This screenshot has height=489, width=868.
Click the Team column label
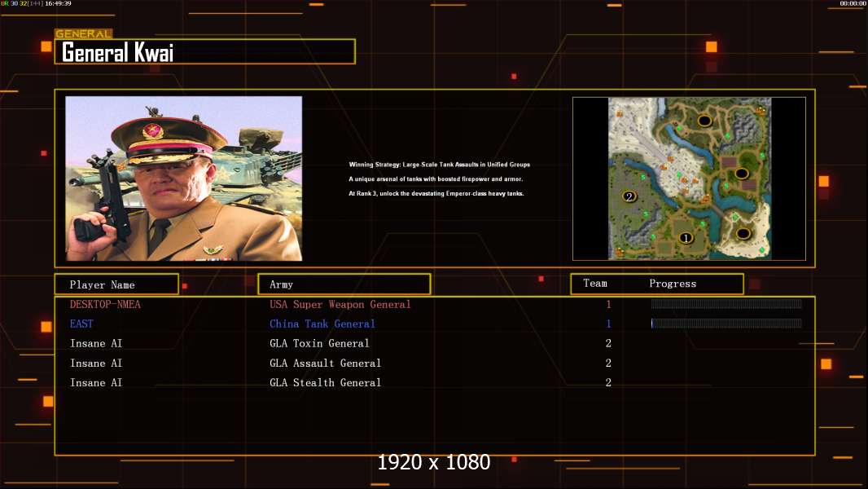pyautogui.click(x=595, y=284)
